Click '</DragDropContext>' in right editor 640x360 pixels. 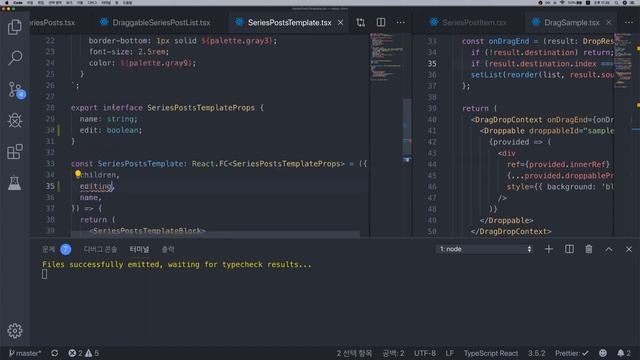tap(511, 231)
